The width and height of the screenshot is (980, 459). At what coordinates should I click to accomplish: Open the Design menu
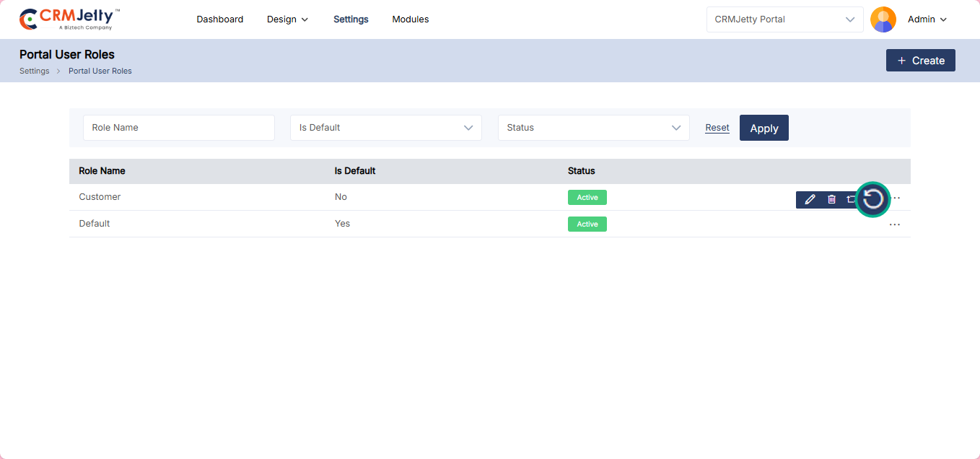(287, 19)
